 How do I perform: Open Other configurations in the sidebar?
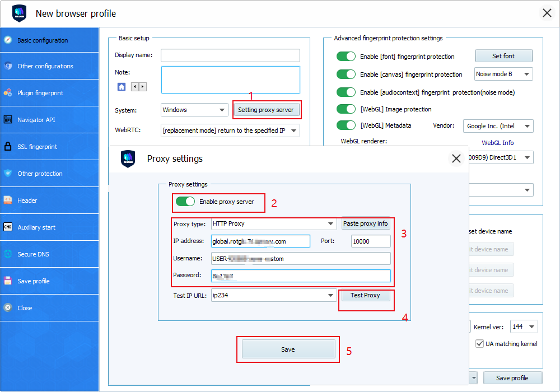pyautogui.click(x=45, y=66)
